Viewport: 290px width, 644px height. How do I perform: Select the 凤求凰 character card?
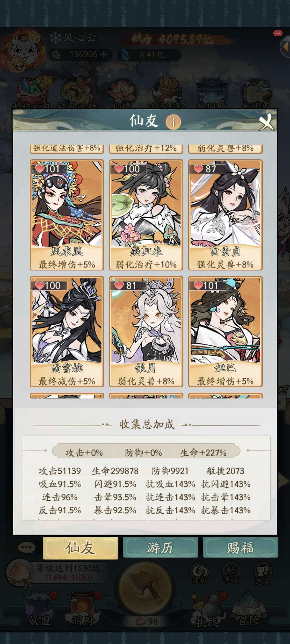click(x=67, y=215)
